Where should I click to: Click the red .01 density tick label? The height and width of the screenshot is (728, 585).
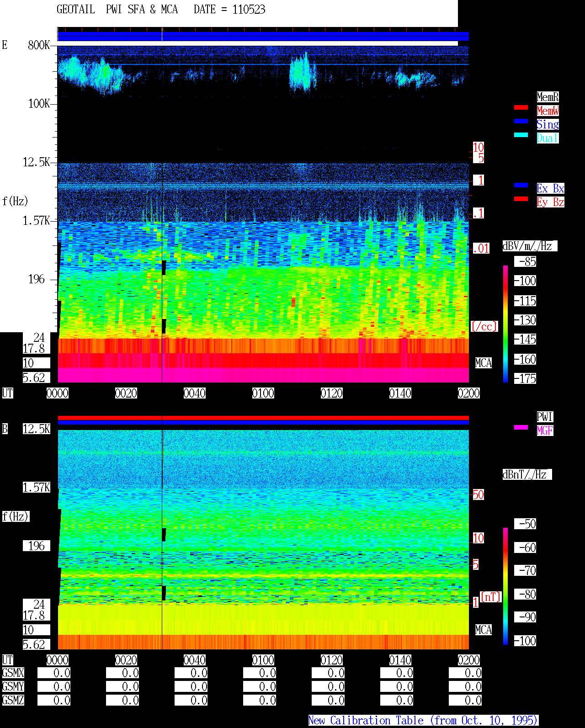pyautogui.click(x=481, y=249)
